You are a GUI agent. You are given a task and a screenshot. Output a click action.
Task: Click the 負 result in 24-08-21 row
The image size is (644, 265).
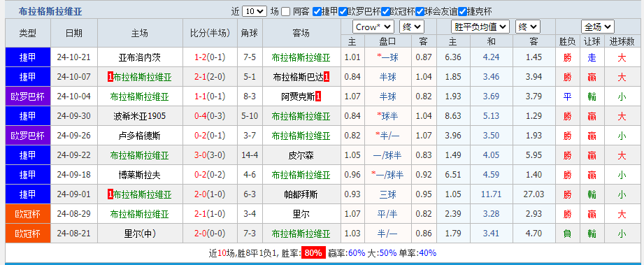pyautogui.click(x=568, y=234)
